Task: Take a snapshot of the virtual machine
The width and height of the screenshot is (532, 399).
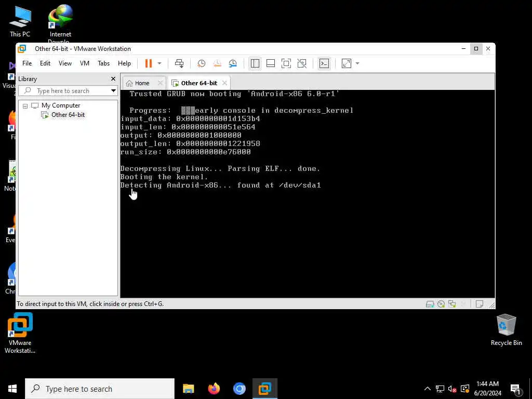Action: [201, 63]
